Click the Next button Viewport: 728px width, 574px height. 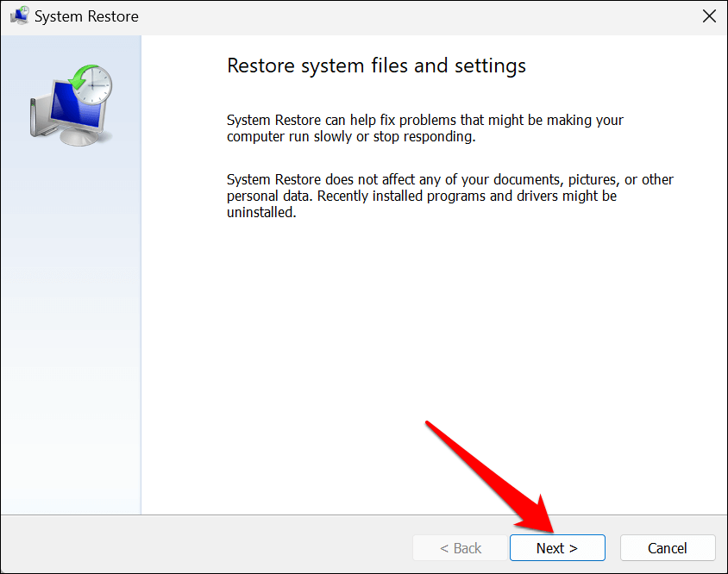pyautogui.click(x=557, y=548)
